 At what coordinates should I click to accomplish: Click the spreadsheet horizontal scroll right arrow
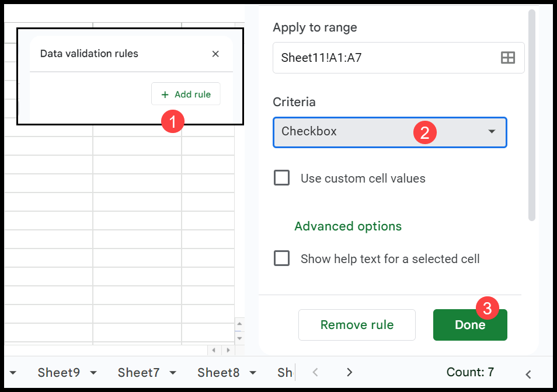[228, 350]
